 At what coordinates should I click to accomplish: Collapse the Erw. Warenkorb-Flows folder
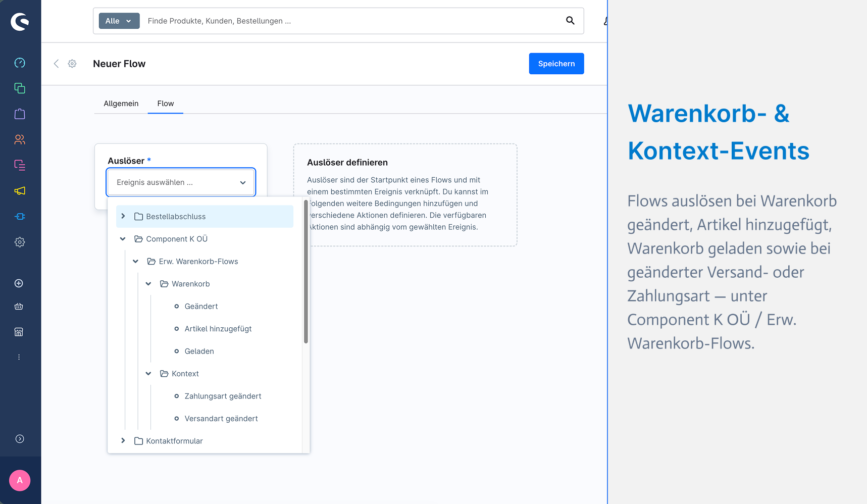[x=135, y=261]
